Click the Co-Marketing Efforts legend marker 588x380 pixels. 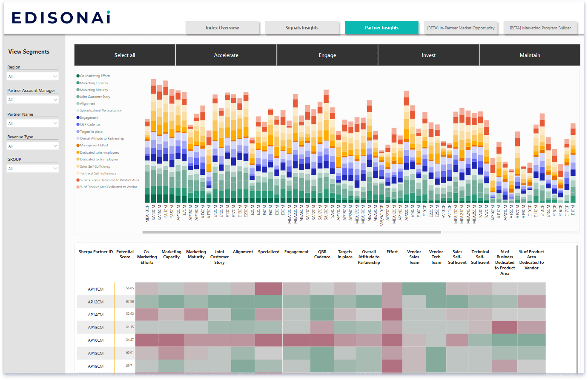pos(78,76)
